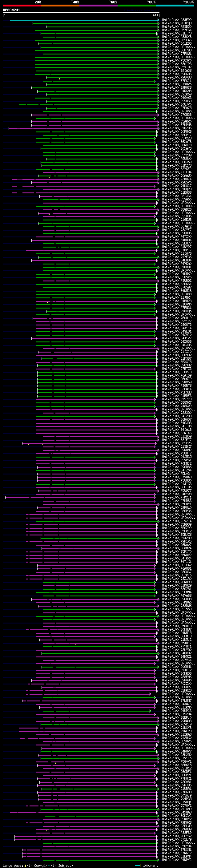The width and height of the screenshot is (197, 868).
Task: Select the UniRef100_A4RSN8 entry
Action: coord(177,91)
